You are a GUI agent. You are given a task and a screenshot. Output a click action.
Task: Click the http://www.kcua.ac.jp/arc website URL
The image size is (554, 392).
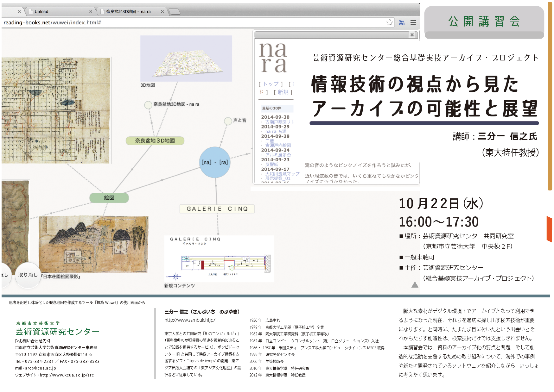(x=67, y=375)
